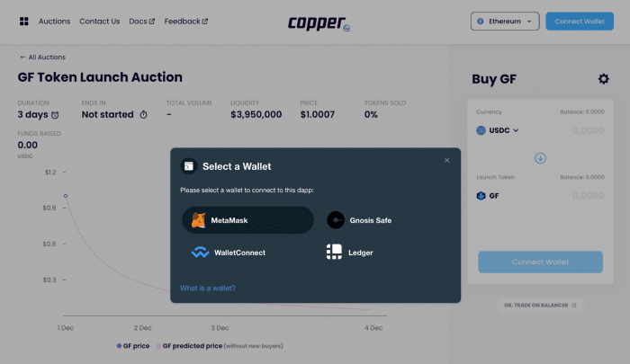Close the Select a Wallet dialog
Viewport: 630px width, 364px height.
tap(446, 160)
